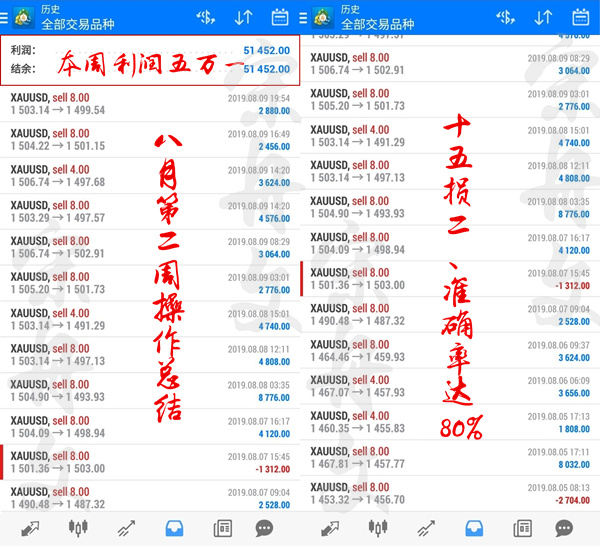This screenshot has height=546, width=600.
Task: Open the hamburger menu in the left screenshot
Action: coord(3,18)
